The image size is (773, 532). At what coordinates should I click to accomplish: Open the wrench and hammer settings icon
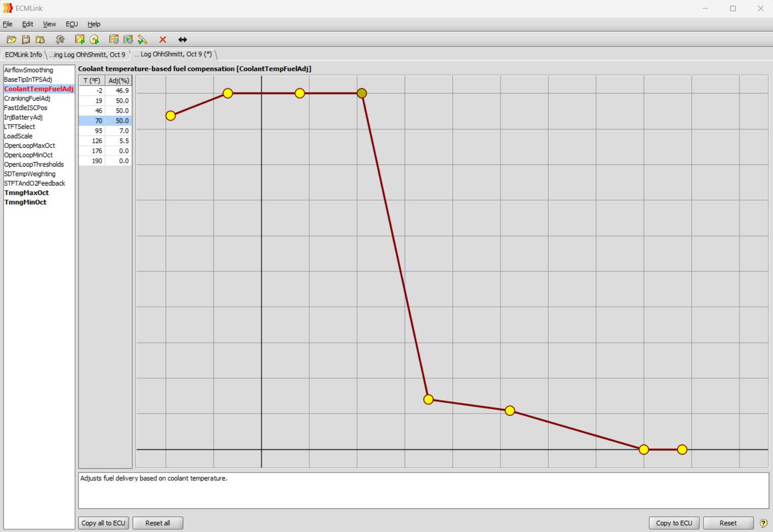tap(60, 40)
